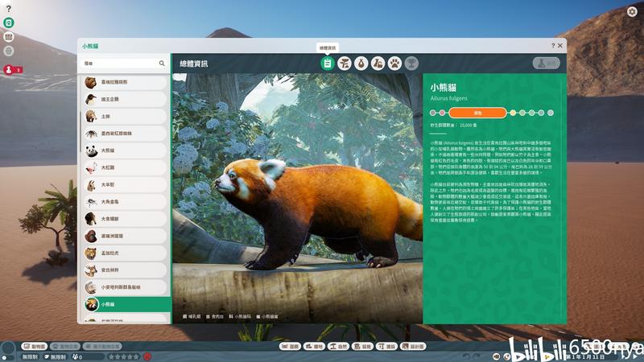Open the 設計圖 blueprints menu
Screen dimensions: 644x362
413,347
